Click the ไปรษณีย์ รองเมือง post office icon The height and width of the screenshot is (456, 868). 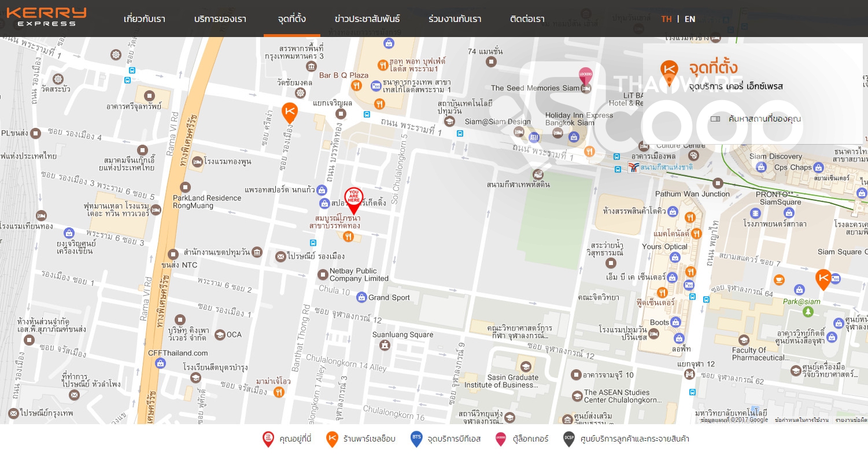pyautogui.click(x=280, y=256)
